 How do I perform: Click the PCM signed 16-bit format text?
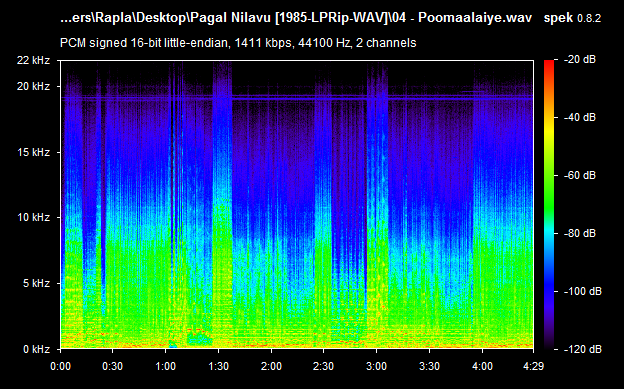tap(238, 43)
